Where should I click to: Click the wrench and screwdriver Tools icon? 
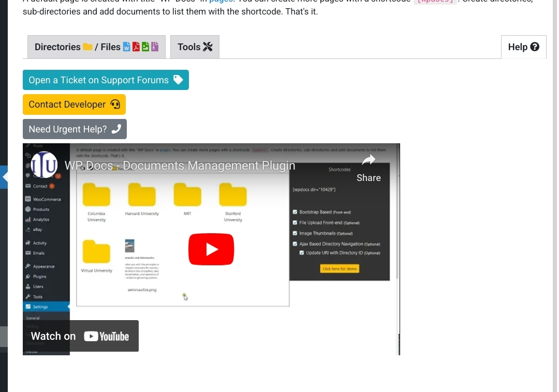tap(208, 47)
